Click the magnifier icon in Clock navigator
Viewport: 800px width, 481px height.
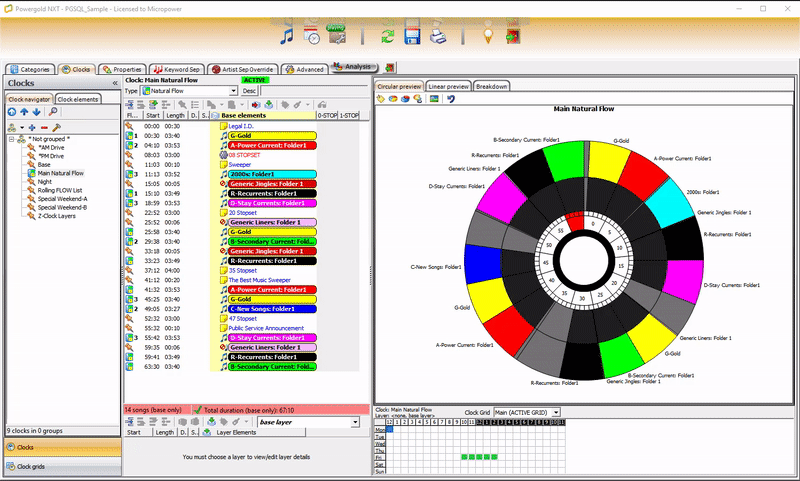coord(53,113)
